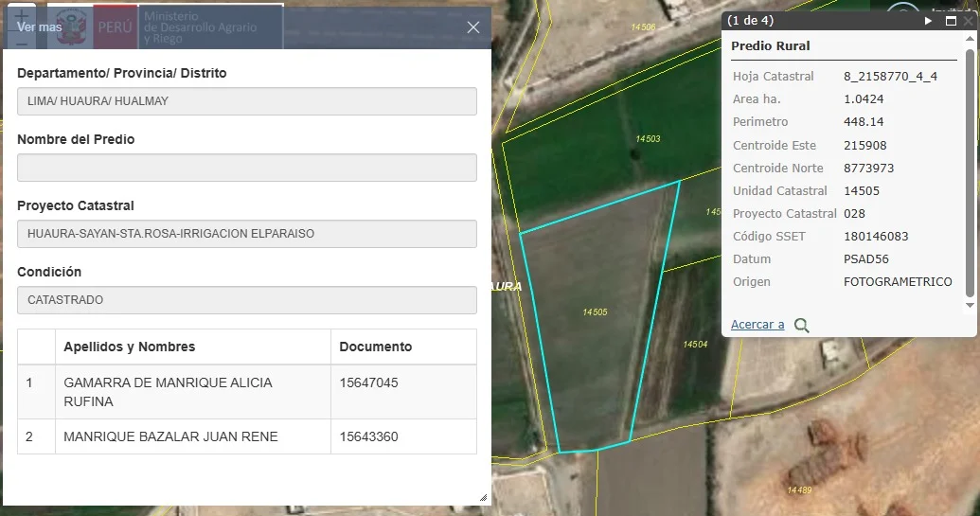Click popup scrollbar up arrow
Screen dimensions: 980x516
[x=970, y=41]
